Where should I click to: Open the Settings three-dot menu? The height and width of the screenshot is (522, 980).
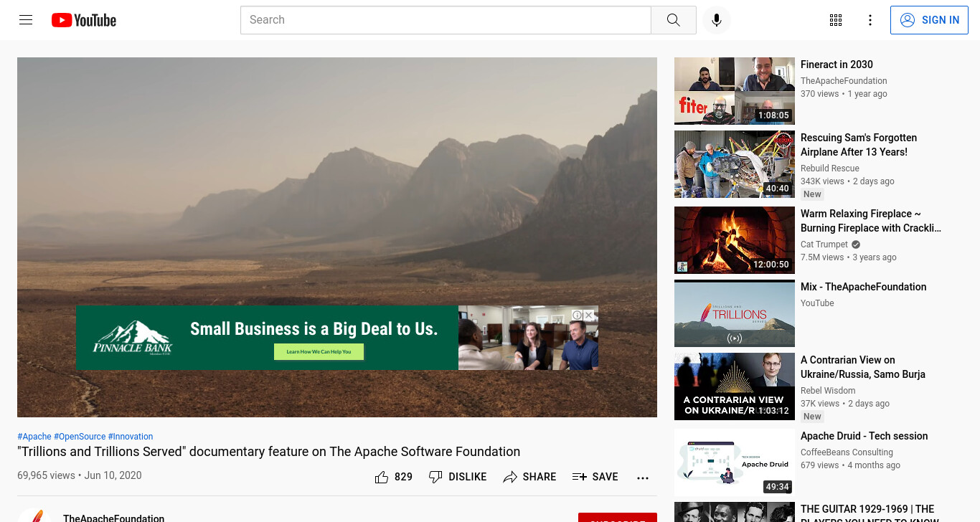tap(870, 20)
